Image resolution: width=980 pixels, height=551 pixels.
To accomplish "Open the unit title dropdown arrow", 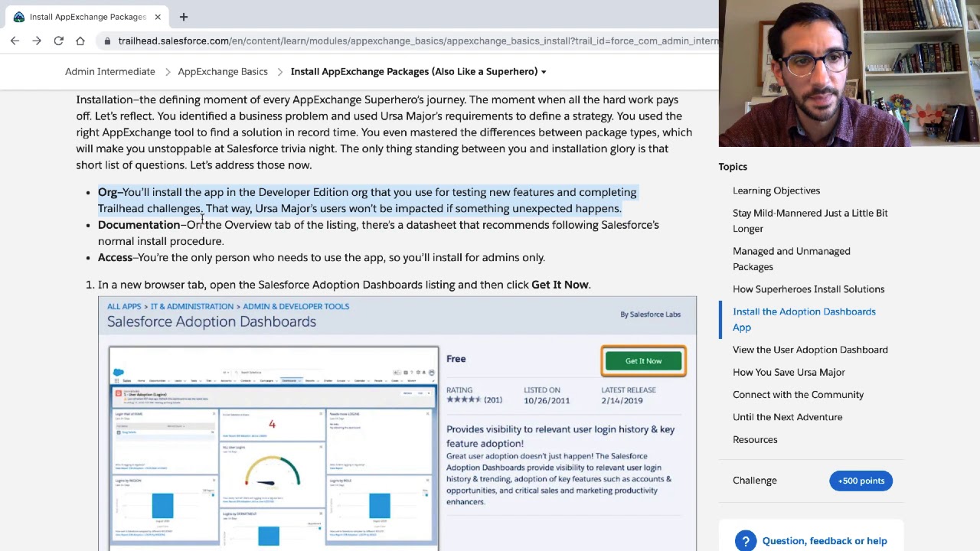I will click(x=543, y=71).
